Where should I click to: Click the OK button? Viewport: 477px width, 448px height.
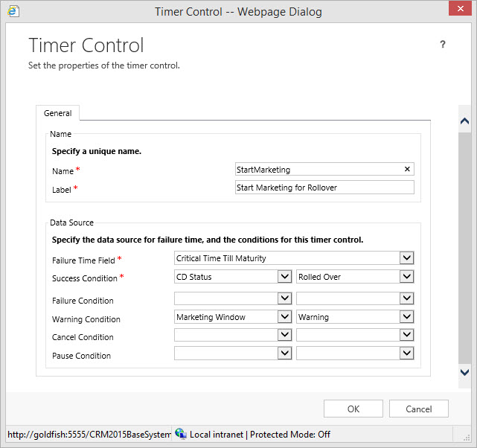[353, 409]
